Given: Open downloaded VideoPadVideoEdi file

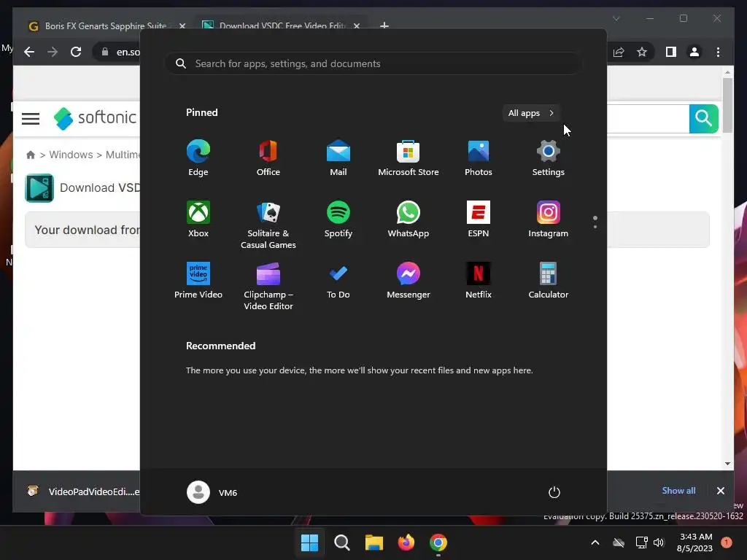Looking at the screenshot, I should click(83, 491).
